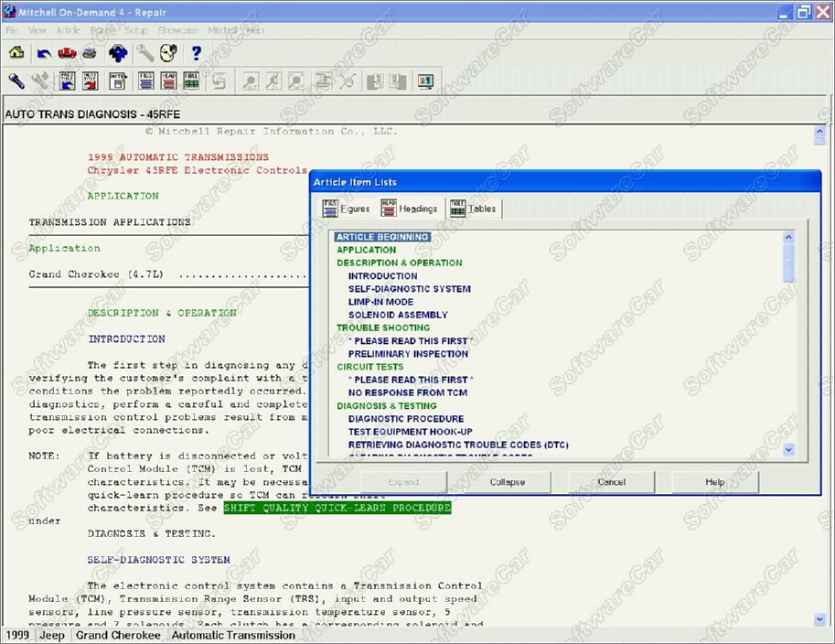Select the DESCRIPTION & OPERATION heading
The width and height of the screenshot is (835, 644).
pyautogui.click(x=399, y=263)
